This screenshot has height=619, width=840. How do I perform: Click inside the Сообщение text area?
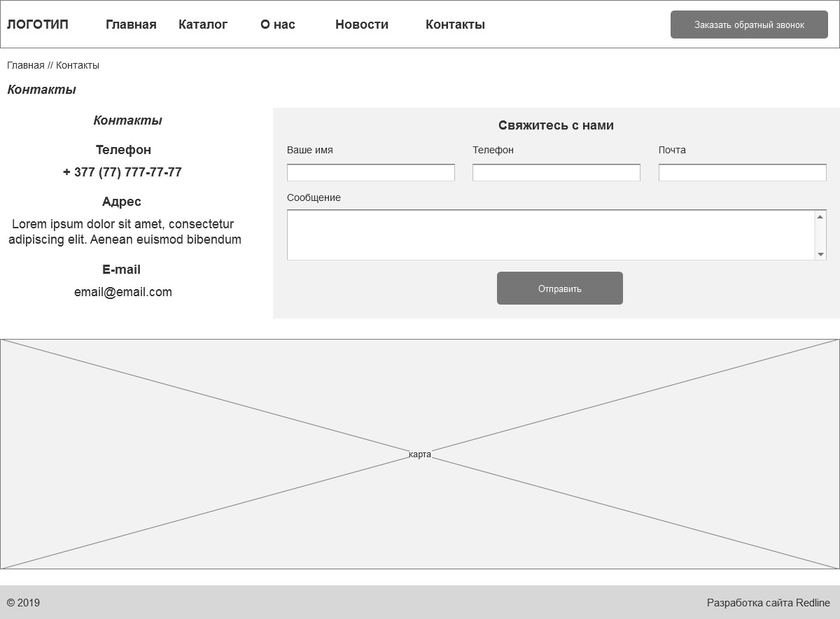(x=550, y=235)
